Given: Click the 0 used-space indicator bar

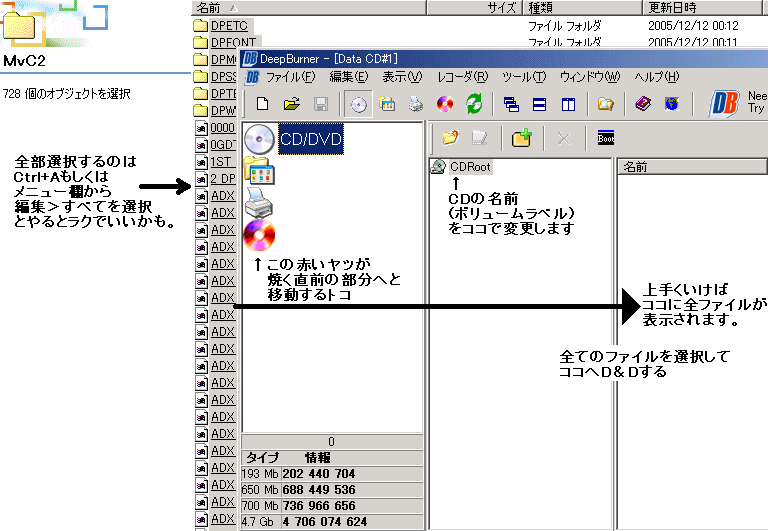Looking at the screenshot, I should click(332, 442).
